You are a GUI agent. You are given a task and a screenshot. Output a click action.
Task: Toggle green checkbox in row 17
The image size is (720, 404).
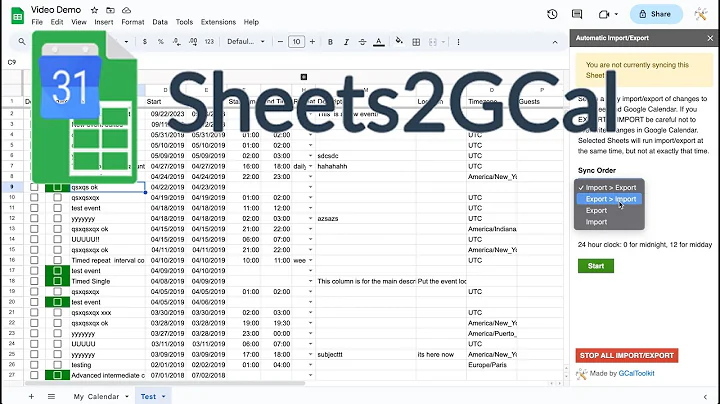[57, 270]
